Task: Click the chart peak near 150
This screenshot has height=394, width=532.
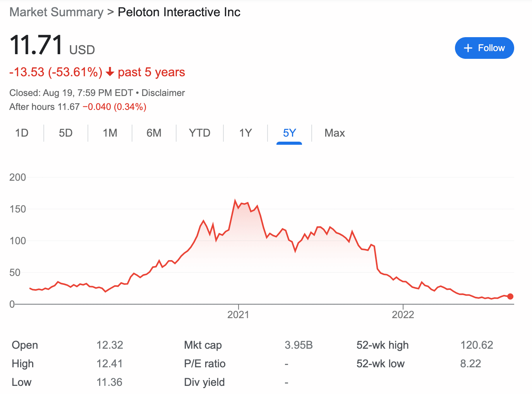Action: (235, 200)
